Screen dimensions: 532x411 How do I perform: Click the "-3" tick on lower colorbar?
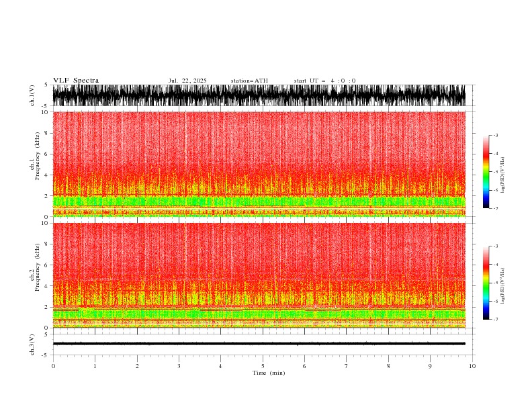coord(496,246)
